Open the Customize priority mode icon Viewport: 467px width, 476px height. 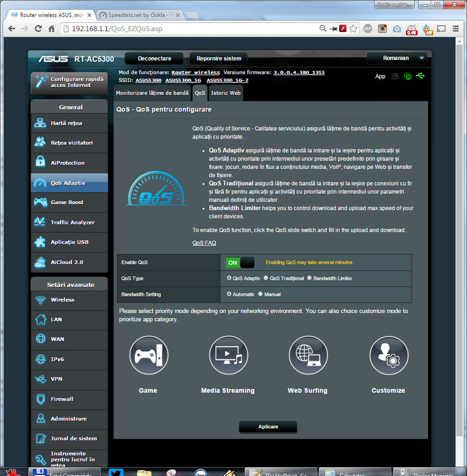click(x=388, y=356)
